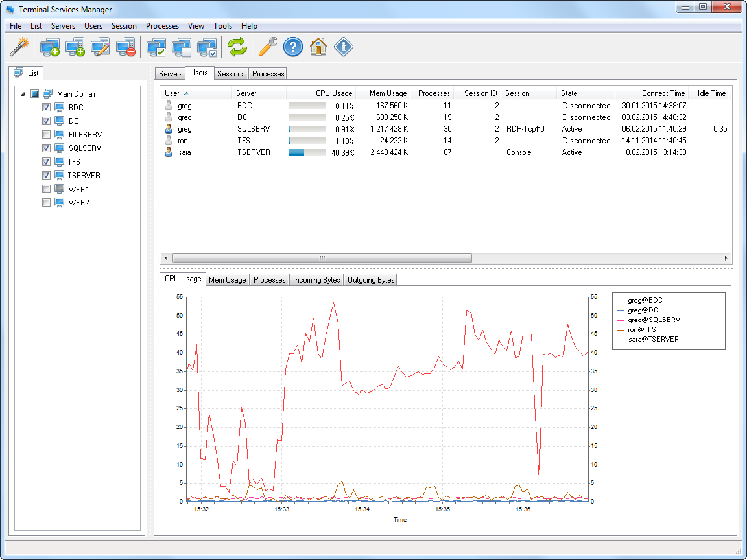Uncheck the SQLSERV server checkbox
Screen dimensions: 747x560
[x=46, y=148]
